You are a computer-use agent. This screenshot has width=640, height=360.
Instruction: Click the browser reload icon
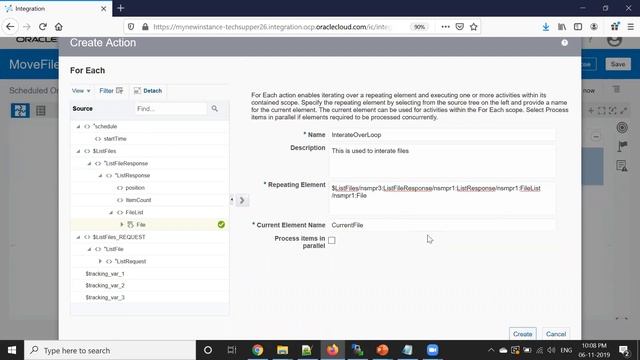point(43,27)
